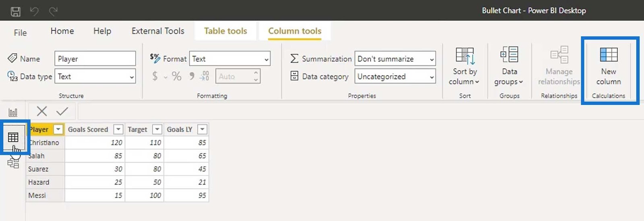Select the Column tools tab
This screenshot has width=644, height=221.
pos(295,31)
